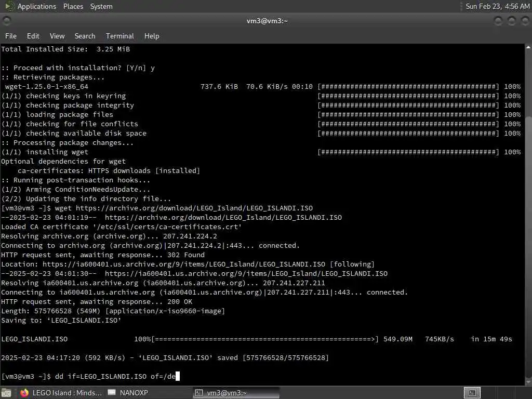Open the Help menu

click(x=152, y=36)
